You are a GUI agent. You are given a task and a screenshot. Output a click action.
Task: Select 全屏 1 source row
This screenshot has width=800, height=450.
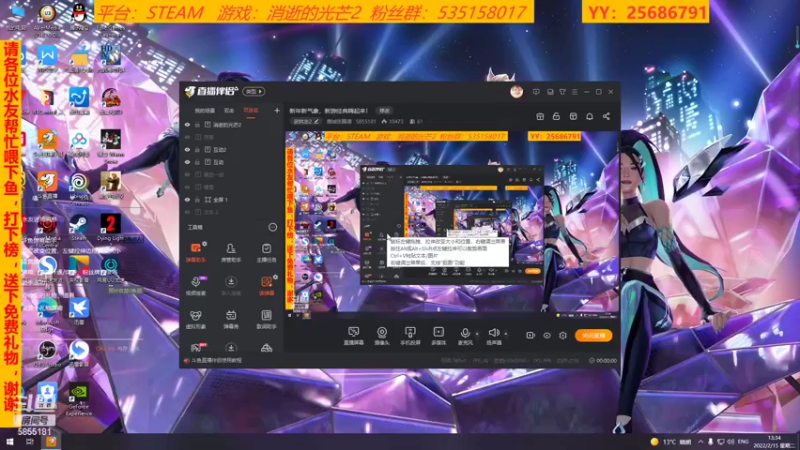point(231,199)
